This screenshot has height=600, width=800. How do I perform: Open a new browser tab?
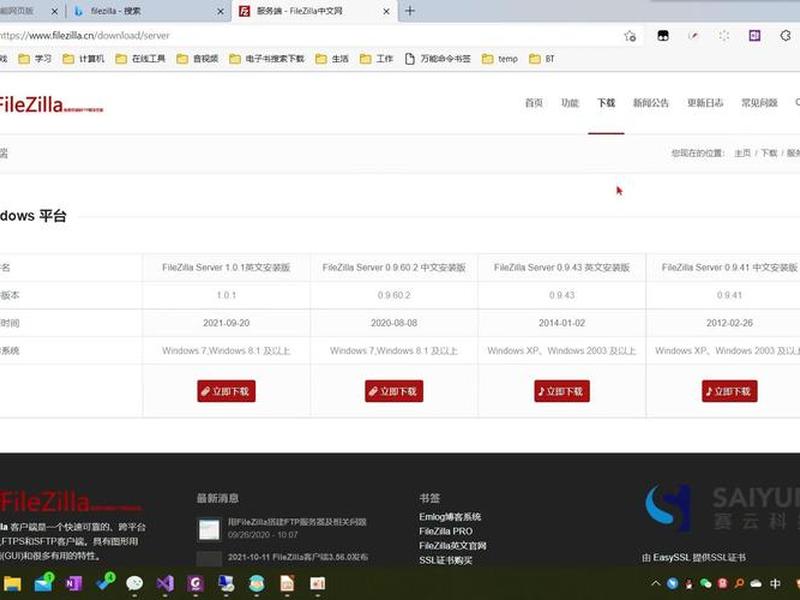[410, 11]
